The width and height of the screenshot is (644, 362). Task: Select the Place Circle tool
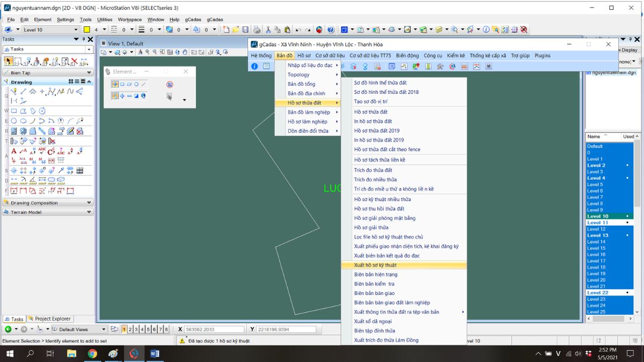[x=14, y=121]
